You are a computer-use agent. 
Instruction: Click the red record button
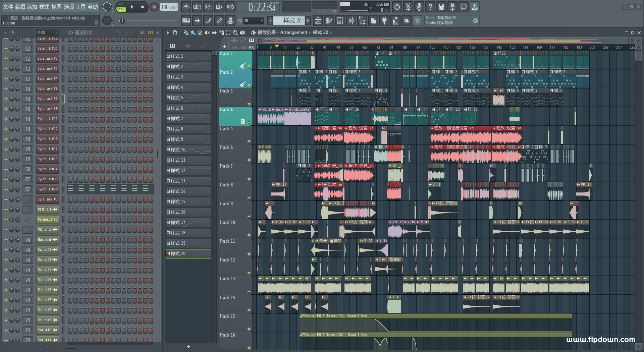(x=154, y=7)
